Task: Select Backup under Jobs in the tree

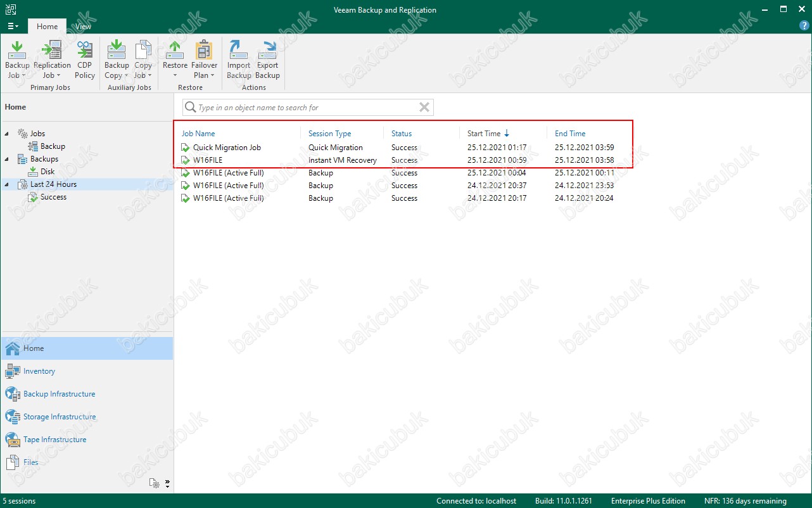Action: pos(53,146)
